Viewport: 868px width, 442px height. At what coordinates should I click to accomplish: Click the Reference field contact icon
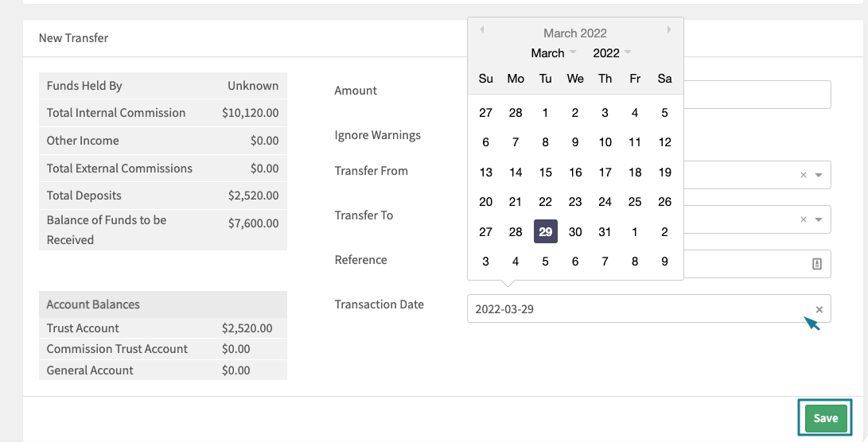[817, 264]
